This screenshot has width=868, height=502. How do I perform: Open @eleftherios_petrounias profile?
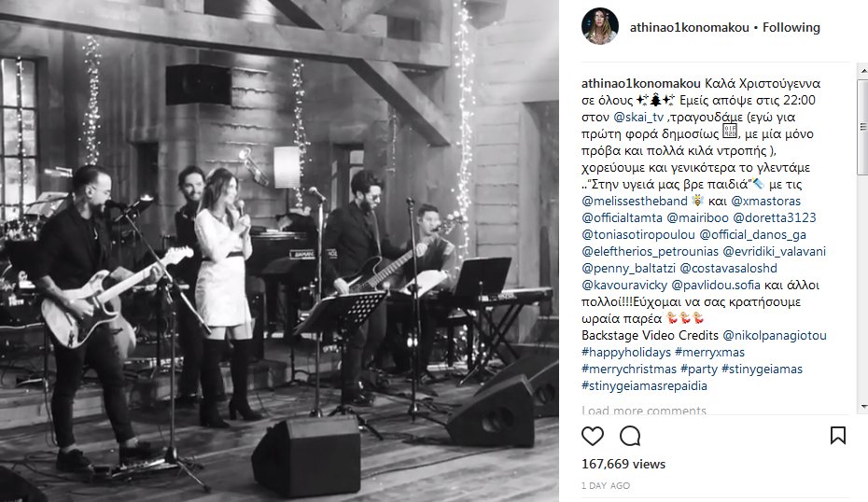click(x=650, y=251)
